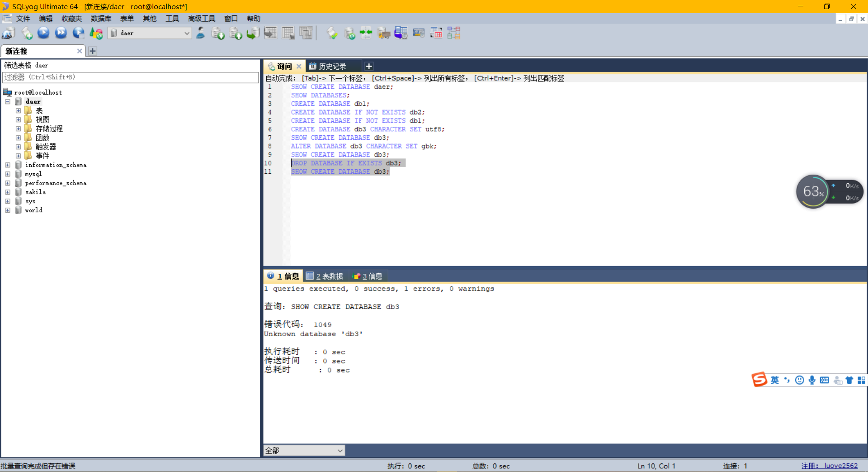Open the 全部 filter dropdown
The width and height of the screenshot is (868, 472).
click(x=304, y=450)
